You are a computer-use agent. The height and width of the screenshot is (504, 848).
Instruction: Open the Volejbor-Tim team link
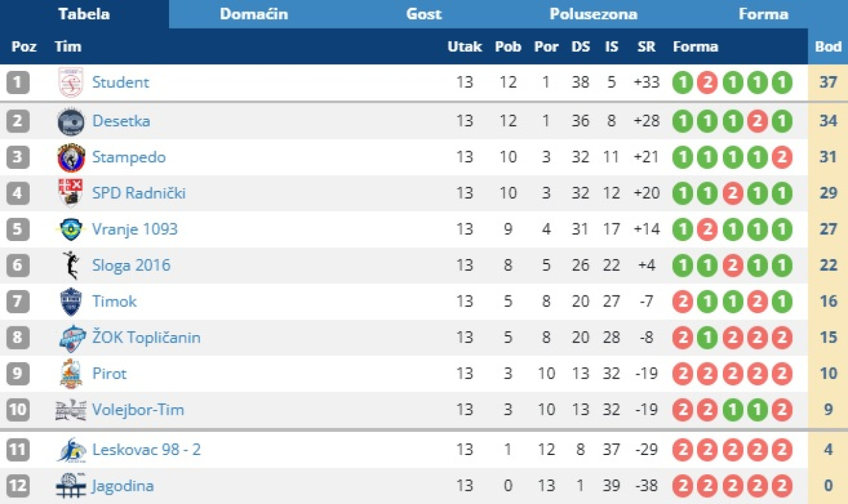tap(138, 410)
